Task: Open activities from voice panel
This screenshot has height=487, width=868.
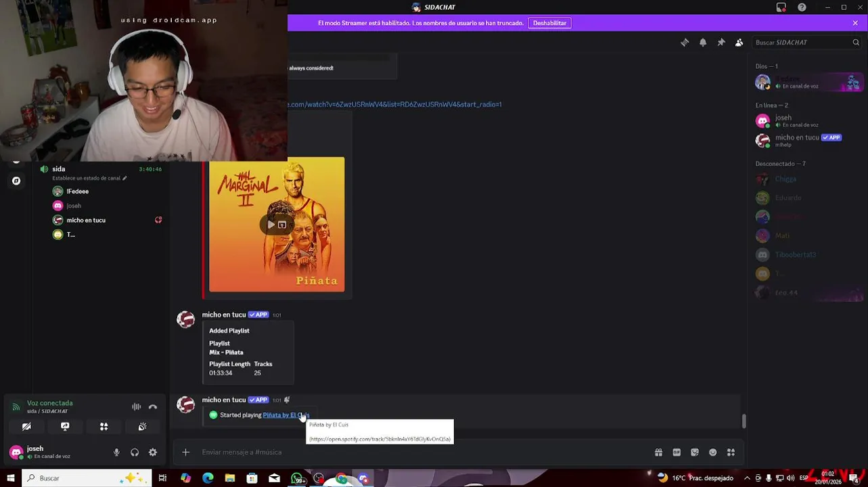Action: pyautogui.click(x=104, y=427)
